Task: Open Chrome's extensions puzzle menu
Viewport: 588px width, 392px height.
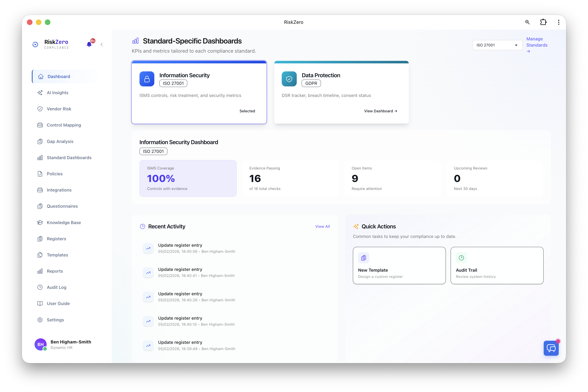Action: [543, 22]
